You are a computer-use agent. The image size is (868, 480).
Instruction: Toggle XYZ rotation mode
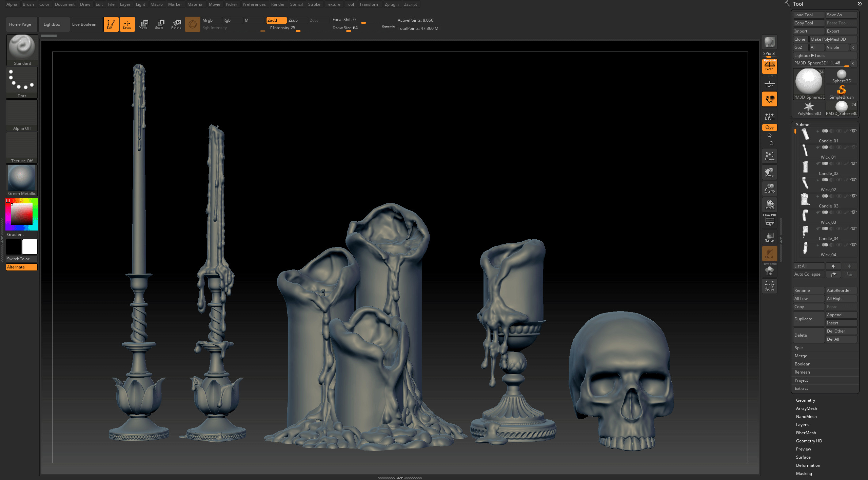pos(769,127)
